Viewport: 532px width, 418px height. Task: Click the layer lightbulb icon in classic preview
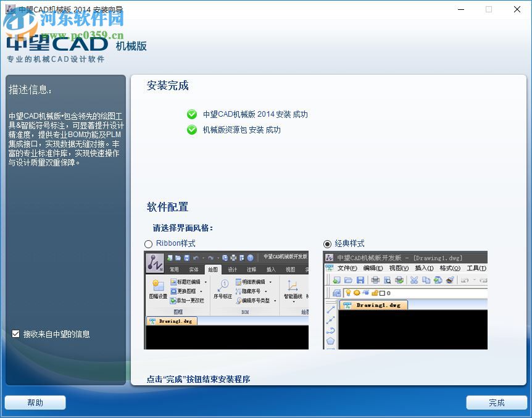coord(349,293)
